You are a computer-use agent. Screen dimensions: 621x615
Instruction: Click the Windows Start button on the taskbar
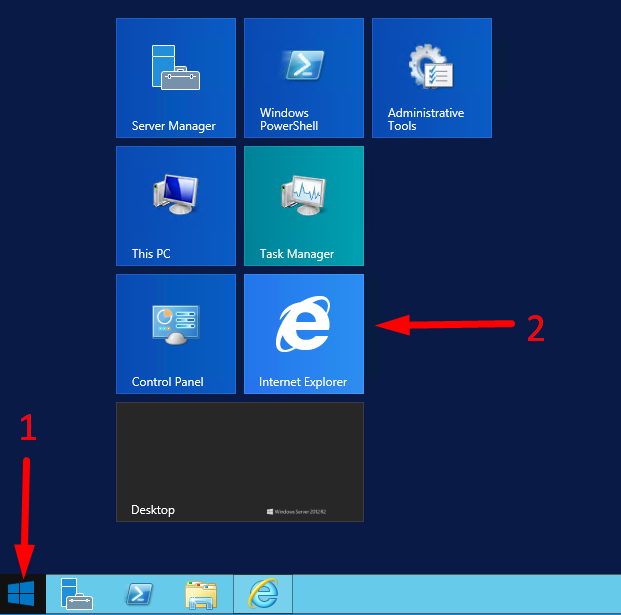[x=22, y=594]
